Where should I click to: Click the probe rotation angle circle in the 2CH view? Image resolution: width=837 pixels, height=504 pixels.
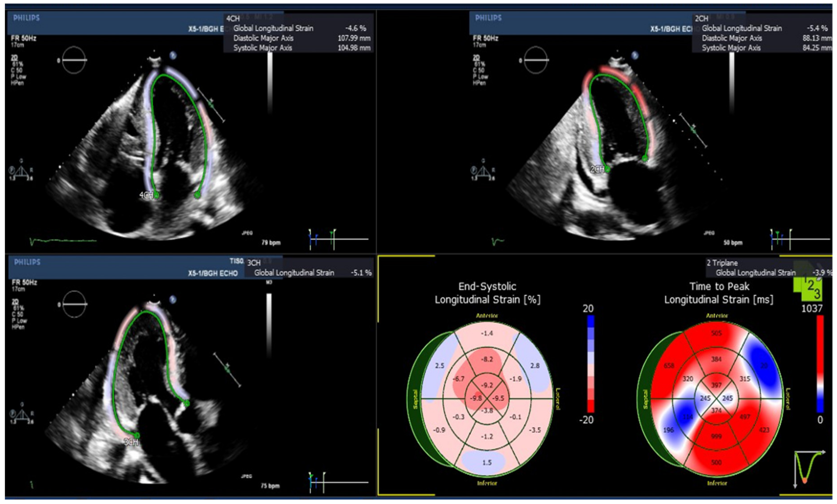pos(536,60)
